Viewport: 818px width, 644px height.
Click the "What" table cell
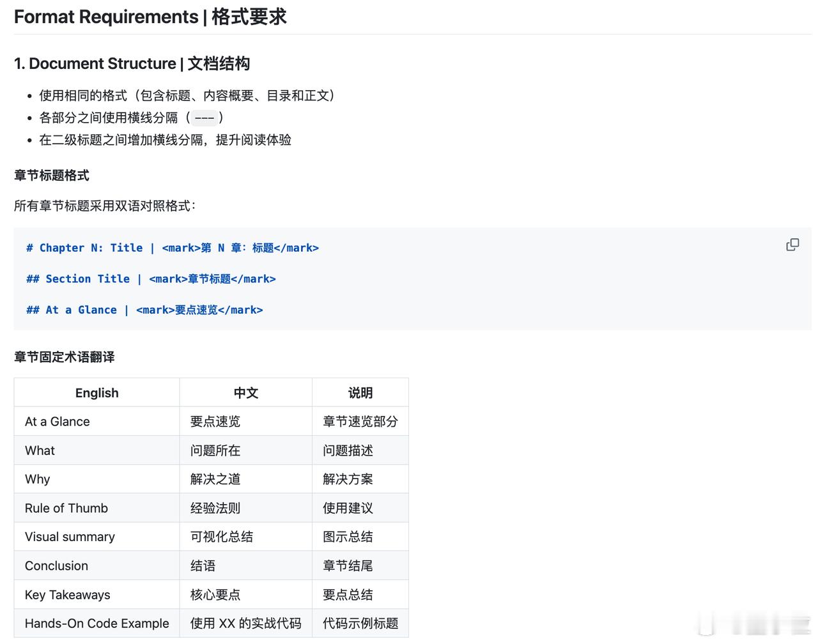[x=97, y=450]
